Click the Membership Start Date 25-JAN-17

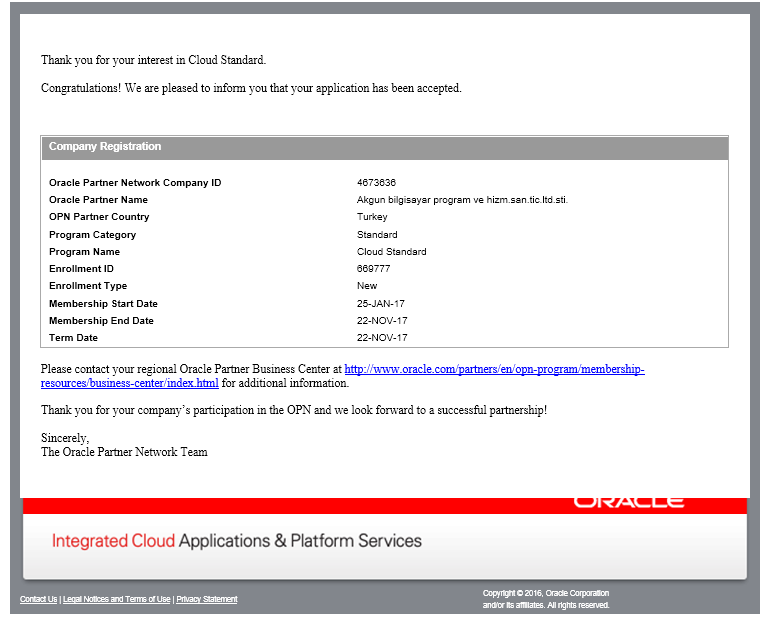click(x=381, y=303)
